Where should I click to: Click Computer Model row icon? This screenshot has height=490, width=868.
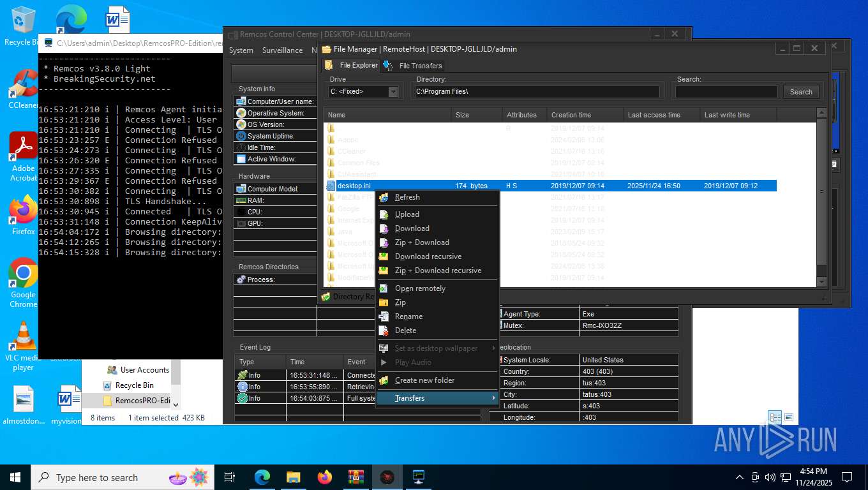click(241, 189)
